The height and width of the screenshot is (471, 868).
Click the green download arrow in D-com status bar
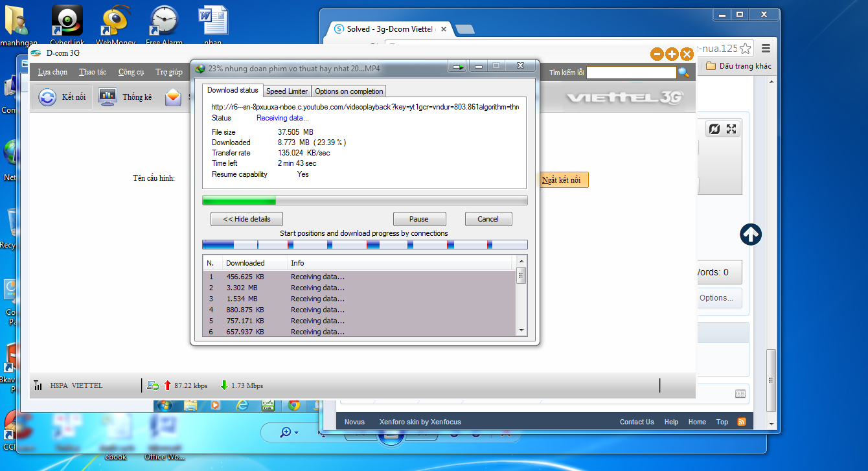[224, 385]
